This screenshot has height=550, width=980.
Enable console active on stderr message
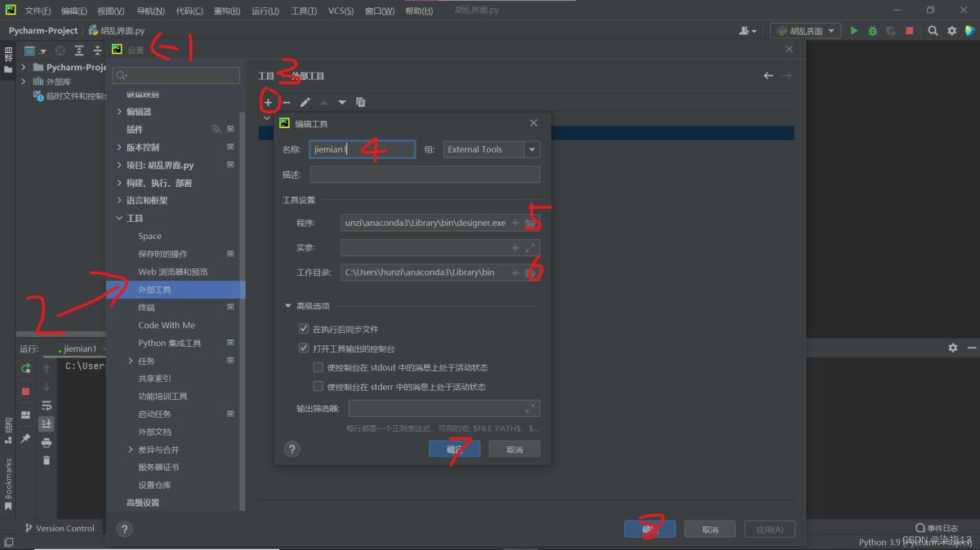318,387
